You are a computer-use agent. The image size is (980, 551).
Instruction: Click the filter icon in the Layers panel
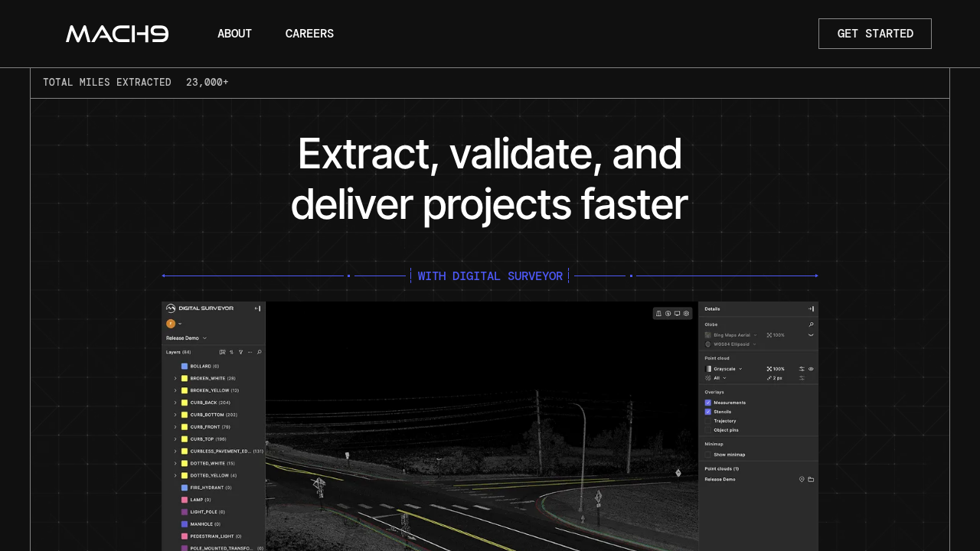240,351
